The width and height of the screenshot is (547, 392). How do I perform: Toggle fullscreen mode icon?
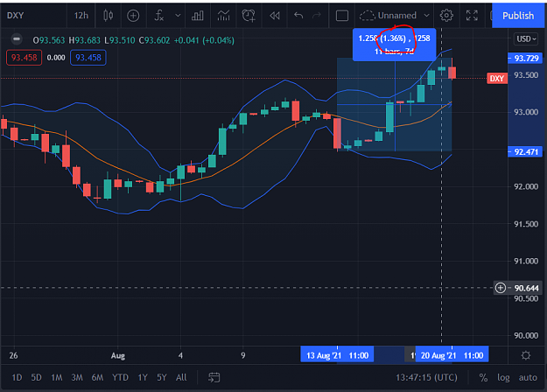pos(472,16)
